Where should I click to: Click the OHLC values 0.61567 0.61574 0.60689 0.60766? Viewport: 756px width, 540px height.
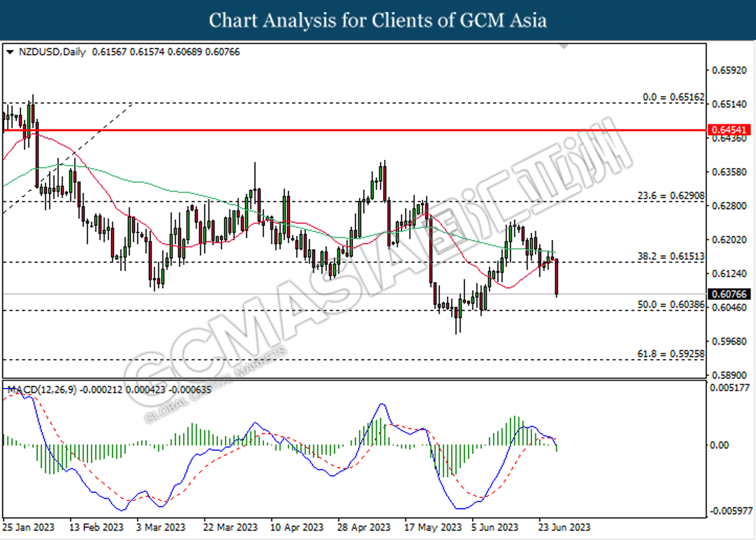coord(166,52)
